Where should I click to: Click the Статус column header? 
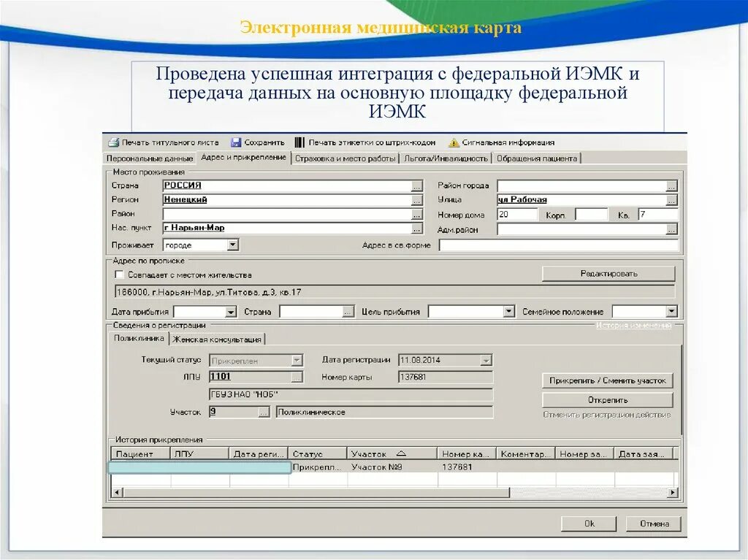tap(317, 453)
